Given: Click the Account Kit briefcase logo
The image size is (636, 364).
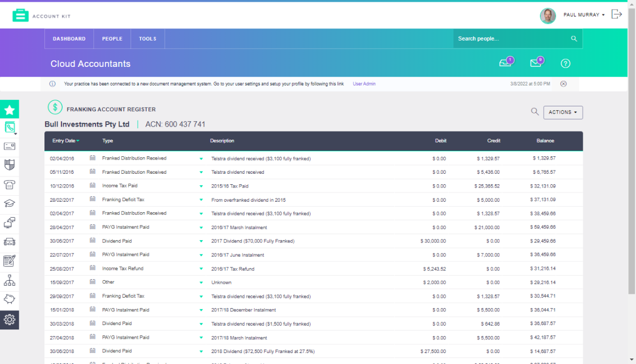Looking at the screenshot, I should [x=21, y=15].
